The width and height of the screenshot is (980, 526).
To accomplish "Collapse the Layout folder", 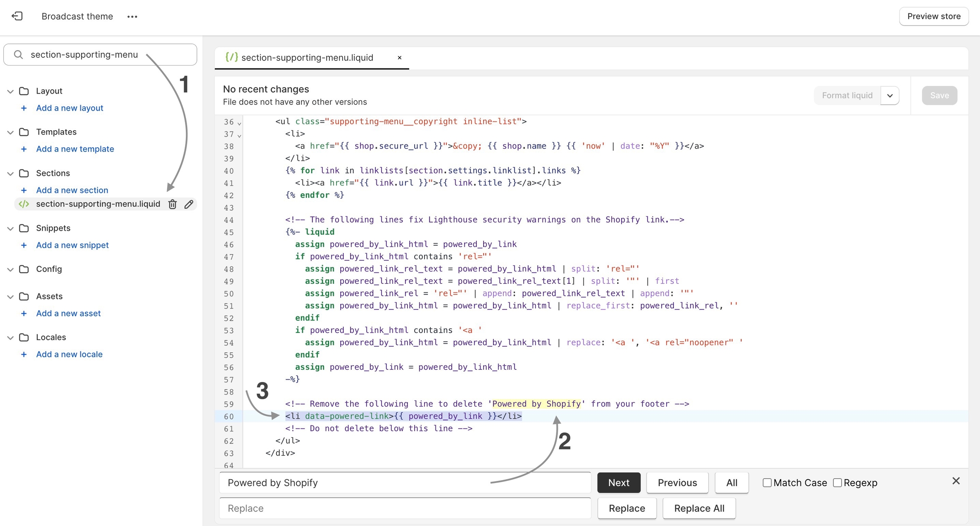I will (11, 91).
